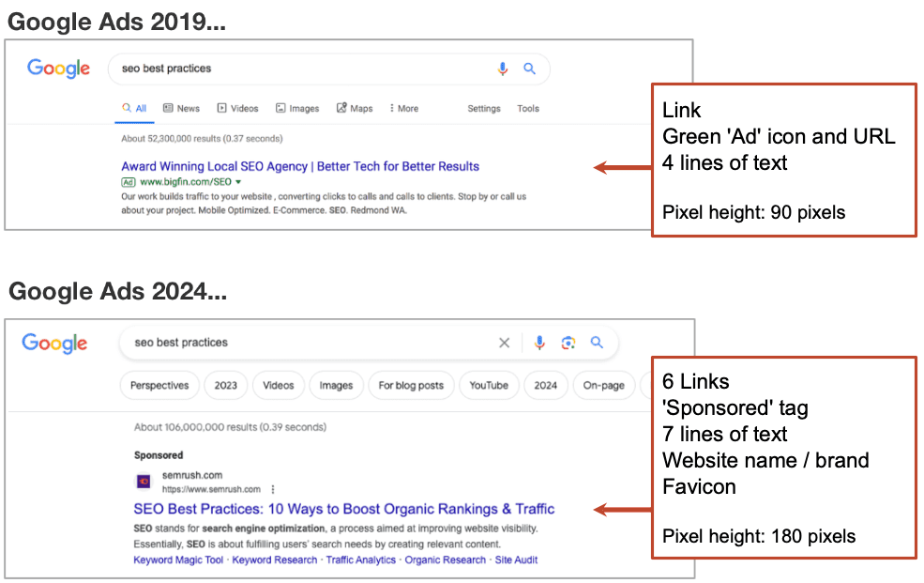Click the 'Sponsored' tag annotation text
This screenshot has height=583, width=924.
coord(735,408)
